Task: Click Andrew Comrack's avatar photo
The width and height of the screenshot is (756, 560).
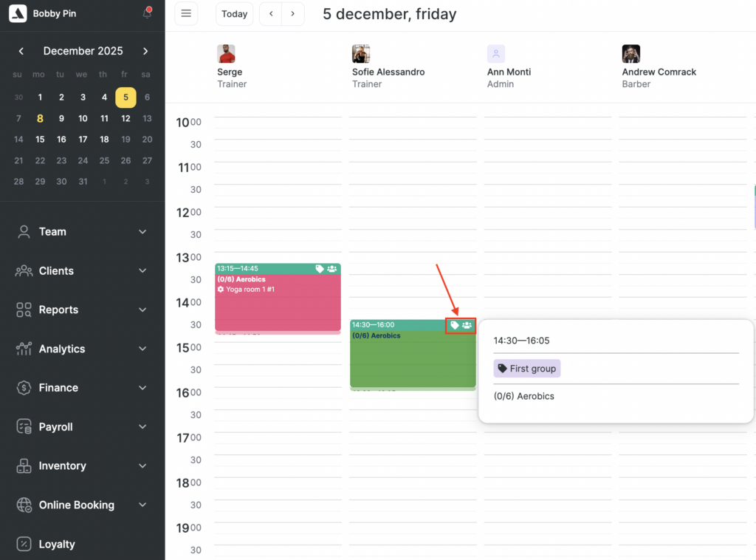Action: point(630,54)
